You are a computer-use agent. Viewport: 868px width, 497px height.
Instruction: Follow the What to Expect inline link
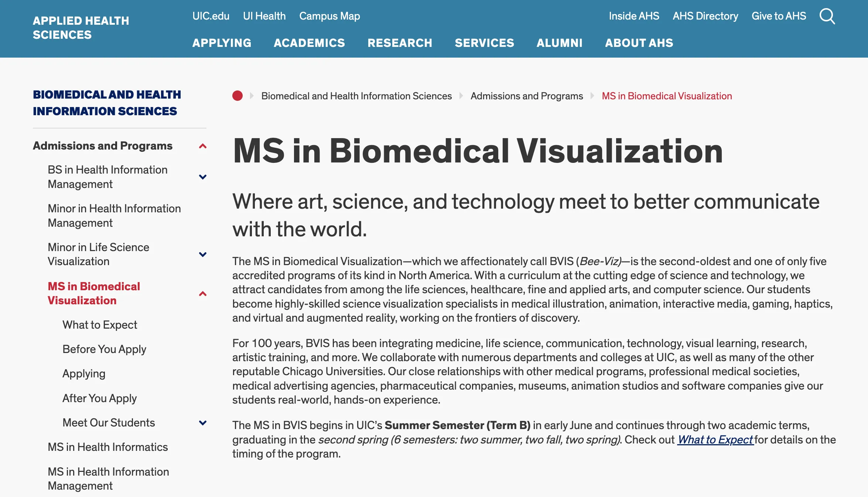(715, 440)
